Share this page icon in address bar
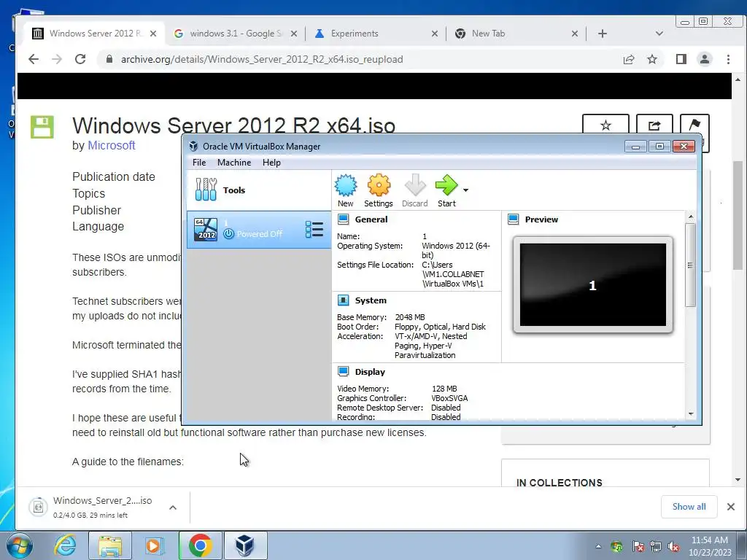 point(629,59)
